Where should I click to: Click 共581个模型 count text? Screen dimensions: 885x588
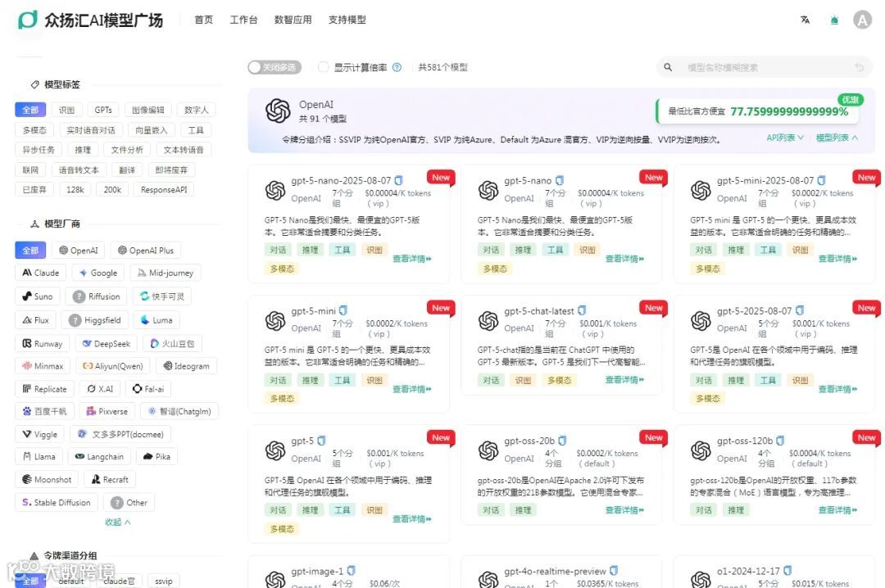coord(443,67)
